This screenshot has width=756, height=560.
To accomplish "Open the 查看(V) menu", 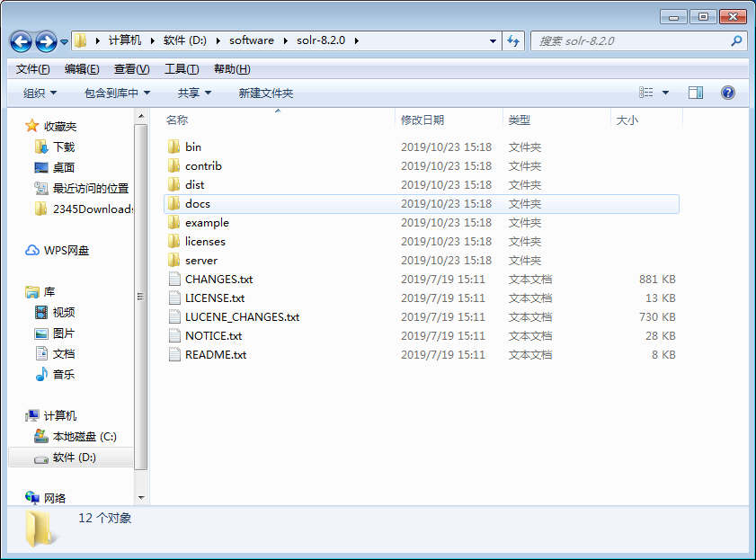I will [131, 69].
